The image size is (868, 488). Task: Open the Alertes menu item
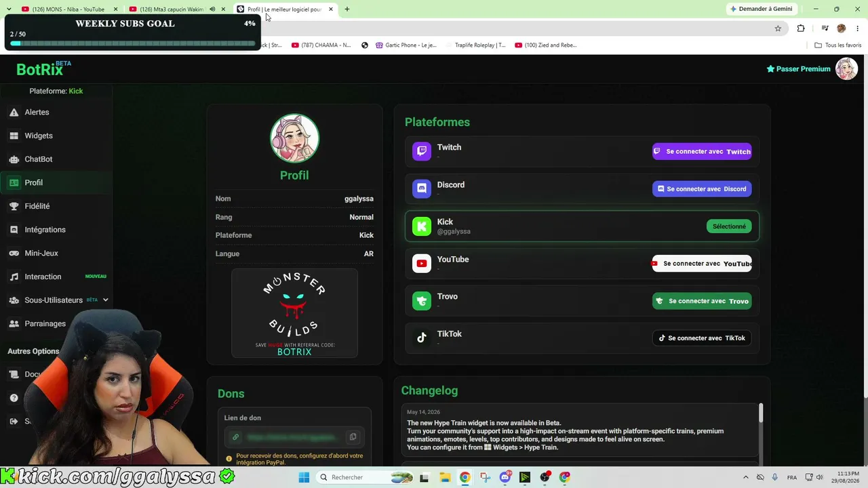tap(37, 113)
